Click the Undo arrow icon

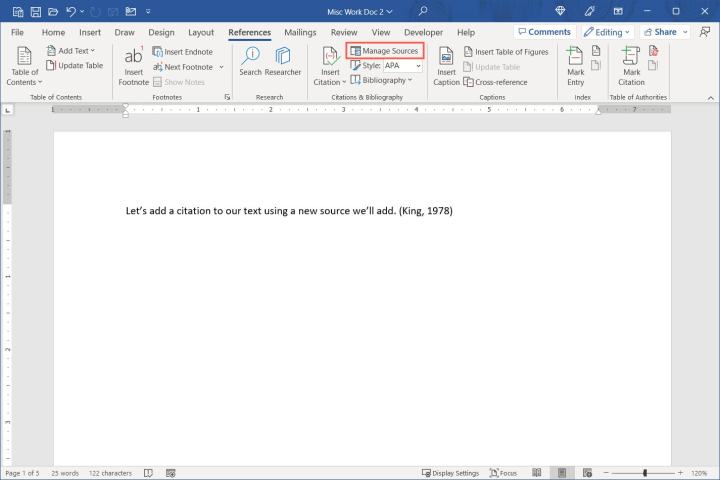point(71,11)
